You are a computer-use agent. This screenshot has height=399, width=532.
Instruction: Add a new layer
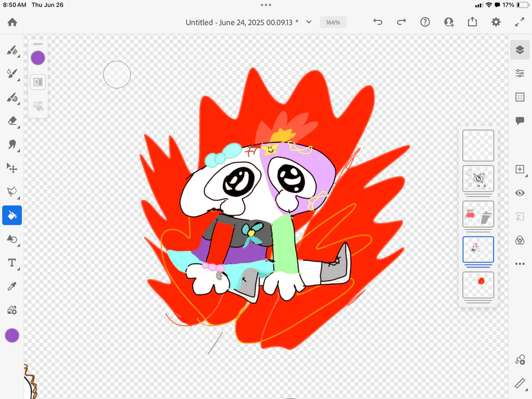(x=520, y=169)
